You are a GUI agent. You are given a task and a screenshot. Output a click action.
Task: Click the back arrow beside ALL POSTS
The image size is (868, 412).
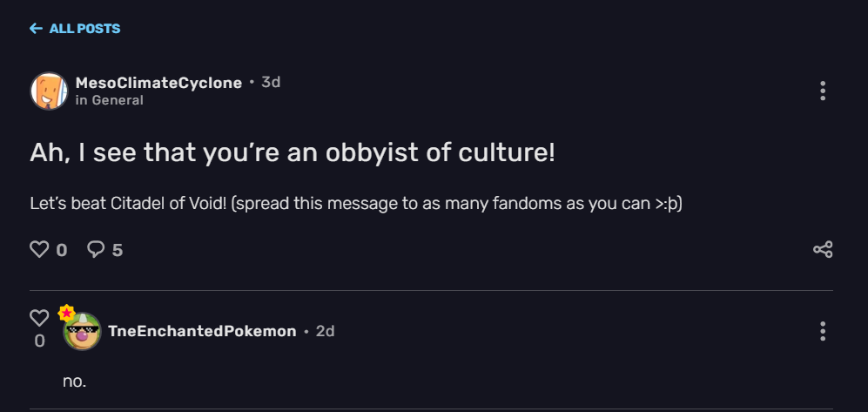pos(36,29)
